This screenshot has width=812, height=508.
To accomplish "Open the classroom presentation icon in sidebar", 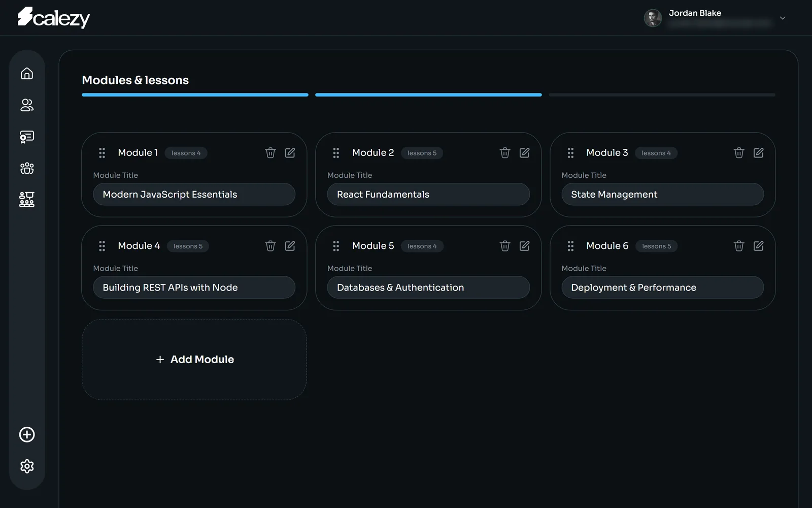I will [27, 200].
